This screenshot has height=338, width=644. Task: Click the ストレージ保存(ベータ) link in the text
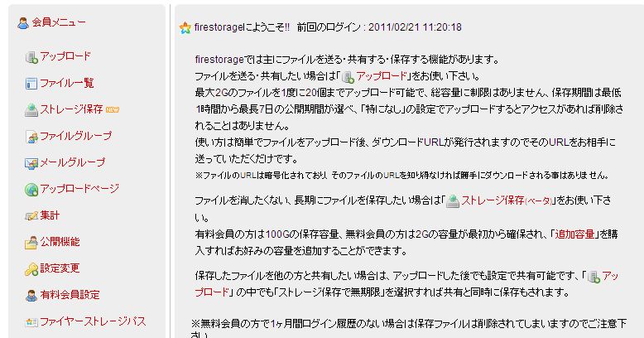tap(506, 200)
